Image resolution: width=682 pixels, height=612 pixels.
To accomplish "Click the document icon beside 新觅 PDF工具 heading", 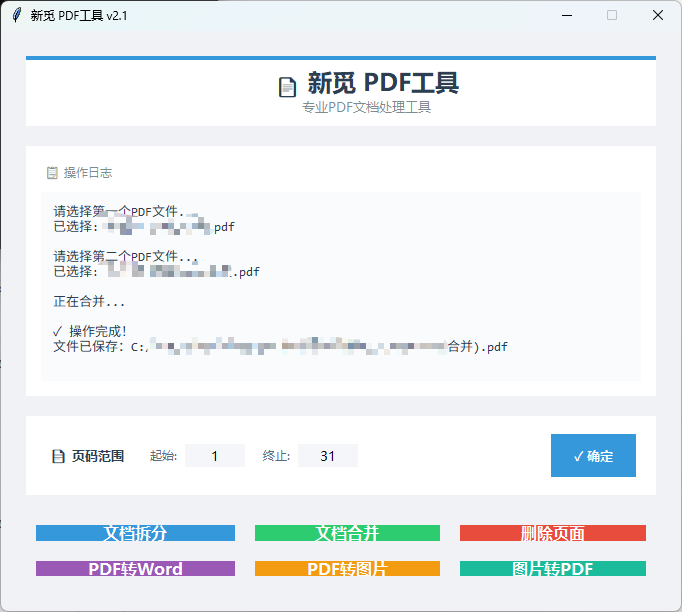I will click(287, 87).
